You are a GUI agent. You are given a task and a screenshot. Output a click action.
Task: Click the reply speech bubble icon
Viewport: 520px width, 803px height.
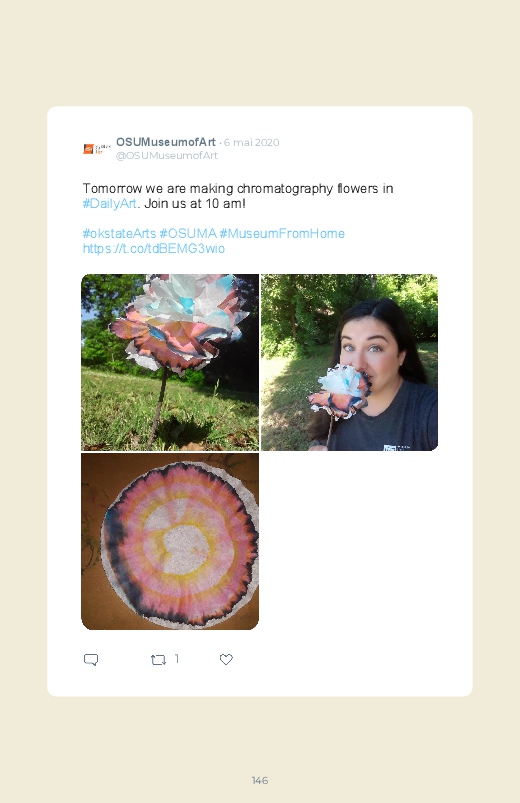pos(91,660)
